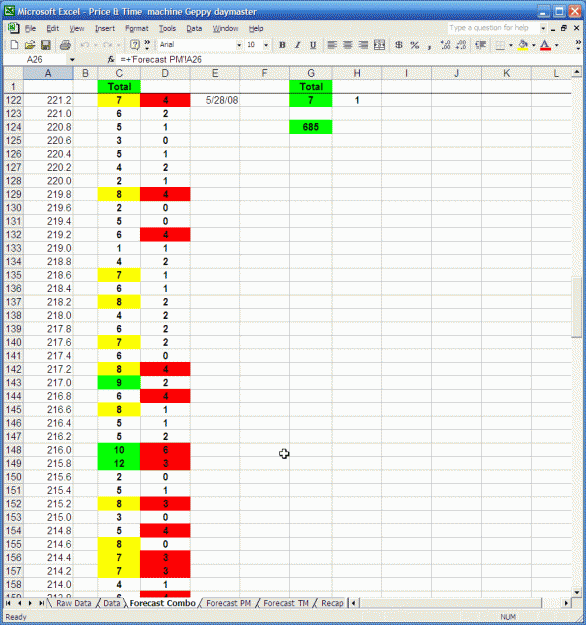This screenshot has height=625, width=586.
Task: Apply red font color swatch
Action: coord(545,45)
